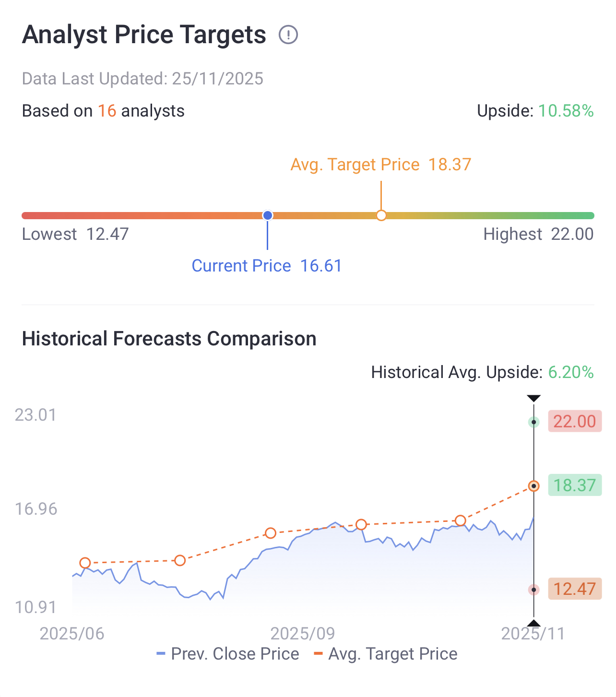
Task: Click the Upside 10.58% value
Action: 566,111
